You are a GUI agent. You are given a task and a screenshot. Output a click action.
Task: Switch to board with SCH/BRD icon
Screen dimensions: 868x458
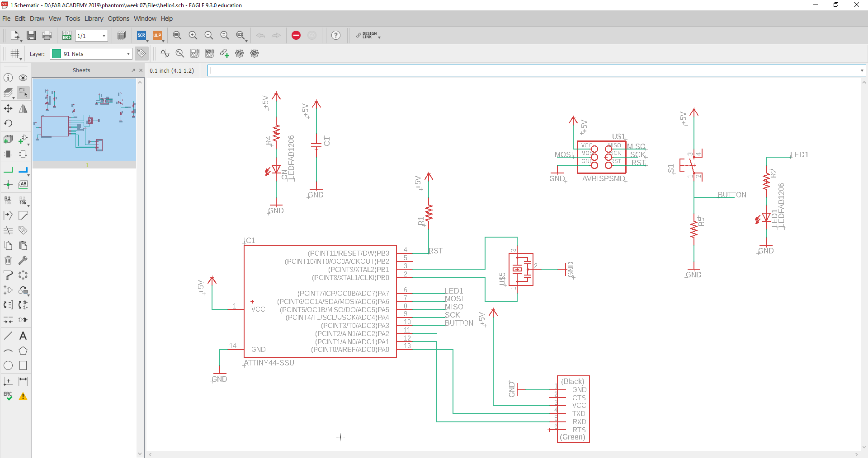tap(67, 35)
